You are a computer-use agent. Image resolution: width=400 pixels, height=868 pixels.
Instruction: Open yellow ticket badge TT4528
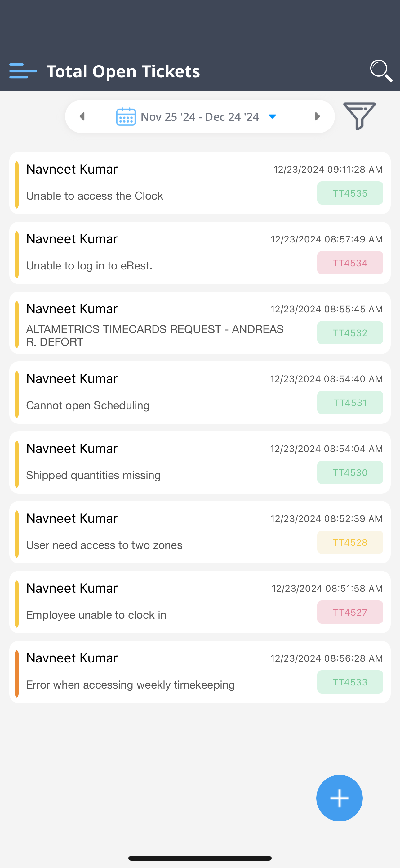point(350,543)
